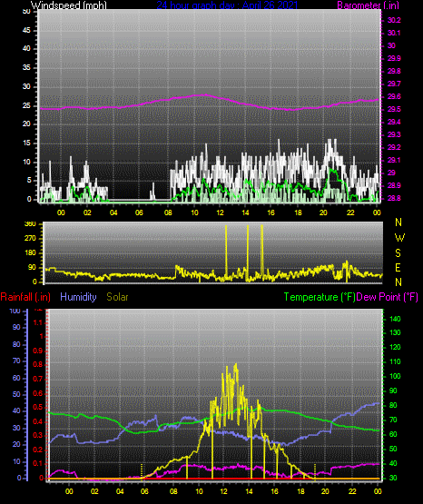The height and width of the screenshot is (504, 423).
Task: Click the 180 value on the wind direction axis
Action: (x=30, y=253)
